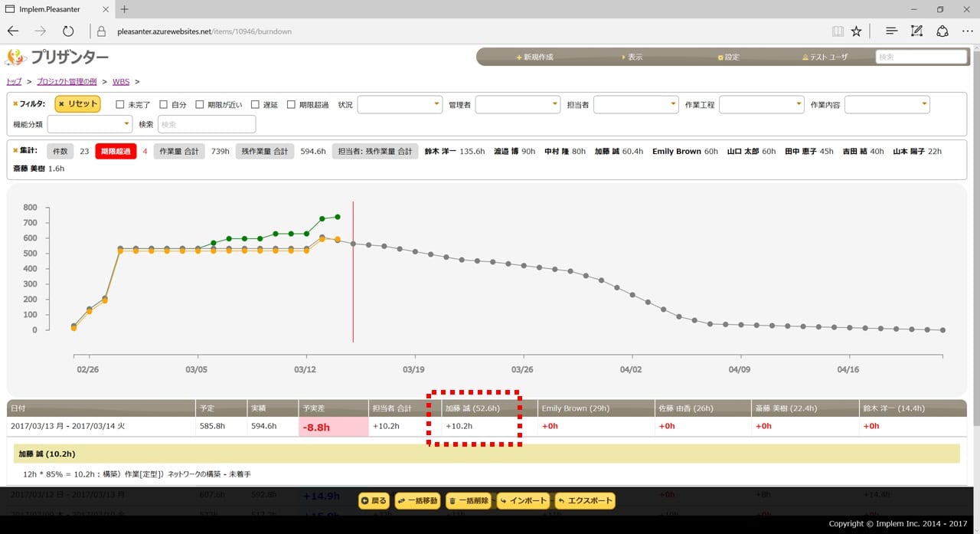
Task: Open the browser more options menu
Action: 968,31
